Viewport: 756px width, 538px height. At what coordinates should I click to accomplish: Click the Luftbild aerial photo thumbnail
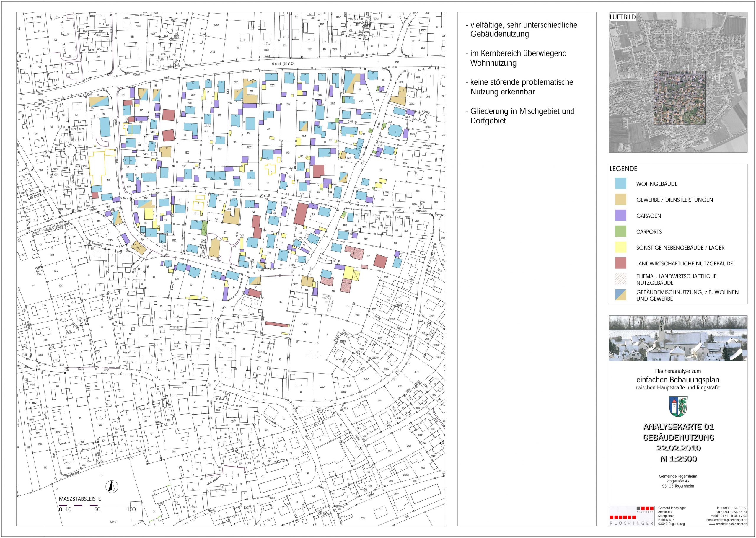pos(678,83)
